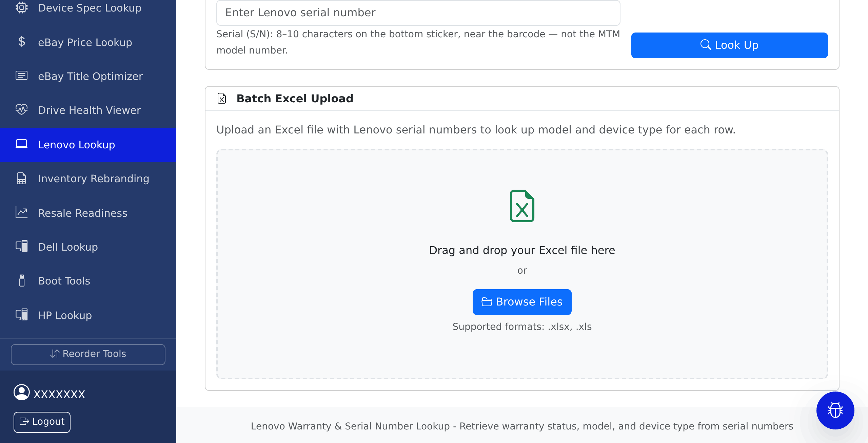Image resolution: width=868 pixels, height=443 pixels.
Task: Open Inventory Rebranding tool
Action: pyautogui.click(x=88, y=178)
